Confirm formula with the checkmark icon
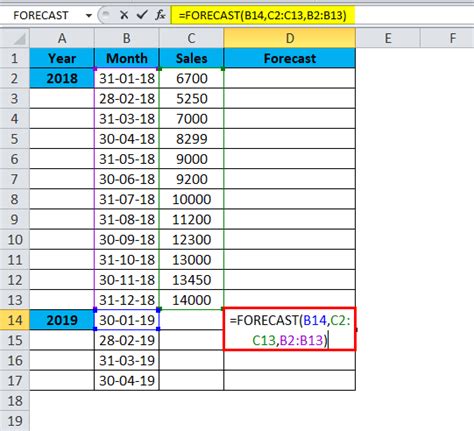 click(142, 15)
